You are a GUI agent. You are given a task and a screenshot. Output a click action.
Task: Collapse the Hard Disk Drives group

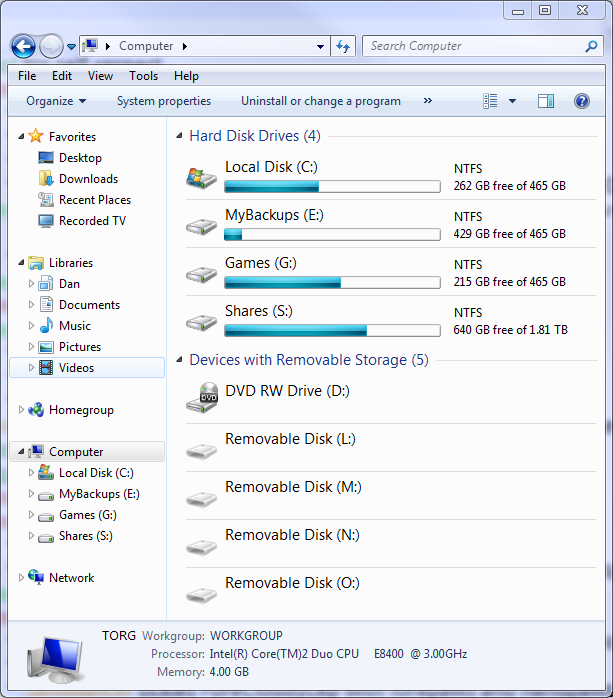pyautogui.click(x=180, y=136)
